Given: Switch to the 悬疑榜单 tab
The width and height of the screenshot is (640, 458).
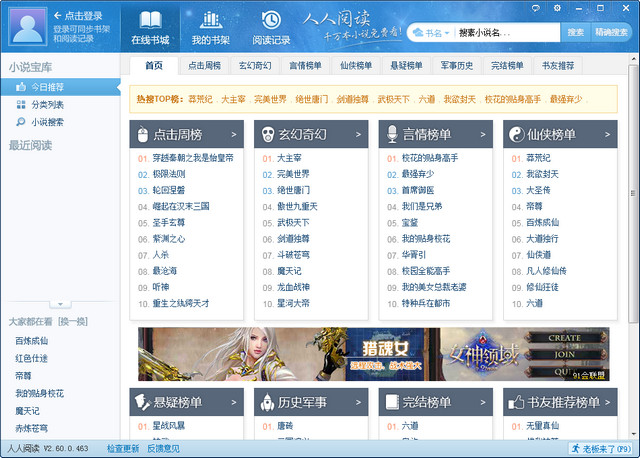Looking at the screenshot, I should (x=406, y=65).
